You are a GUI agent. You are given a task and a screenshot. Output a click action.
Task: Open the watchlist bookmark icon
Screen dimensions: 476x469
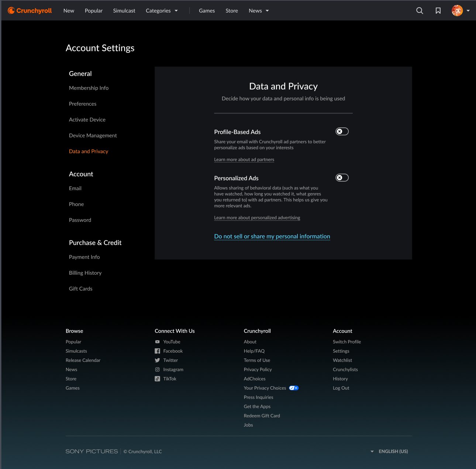coord(438,11)
